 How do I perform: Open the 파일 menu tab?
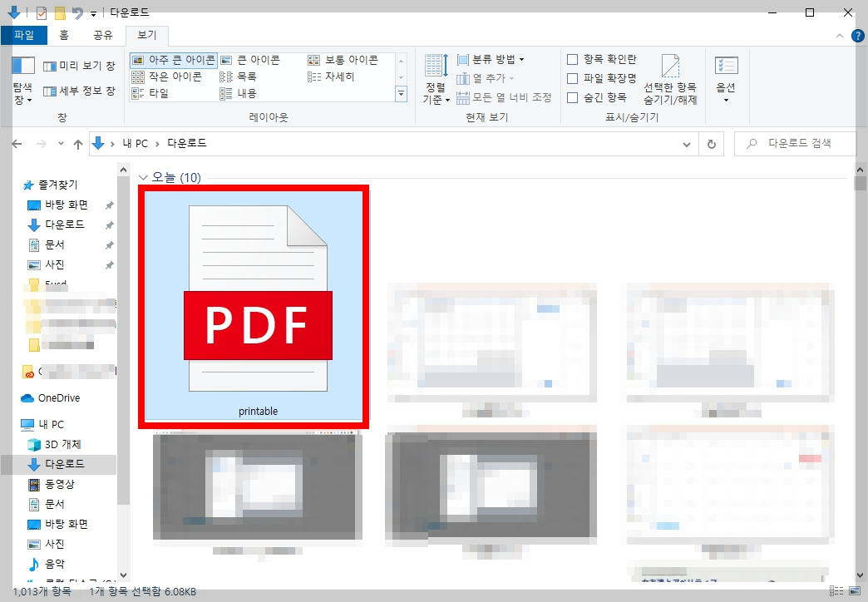tap(24, 35)
